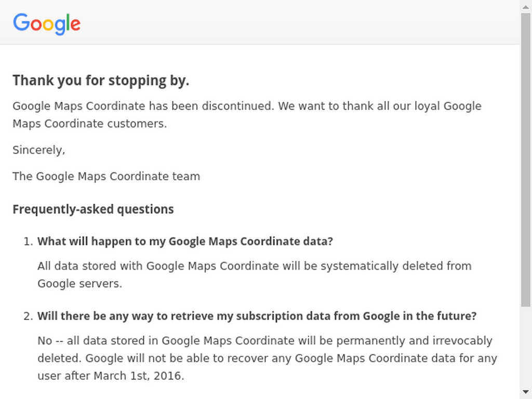
Task: Click the words 'permanently and irrevocably'
Action: coord(414,341)
